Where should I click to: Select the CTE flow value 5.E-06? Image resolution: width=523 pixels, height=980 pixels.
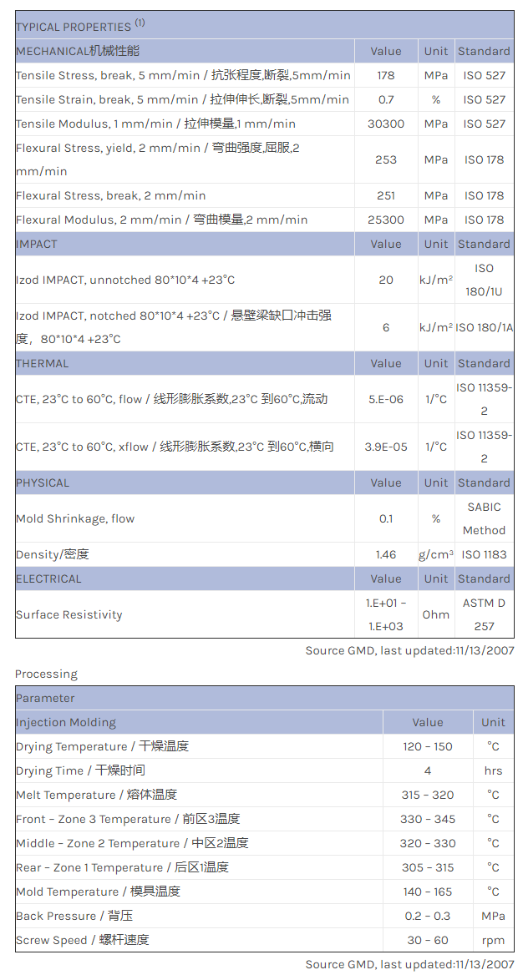coord(386,399)
